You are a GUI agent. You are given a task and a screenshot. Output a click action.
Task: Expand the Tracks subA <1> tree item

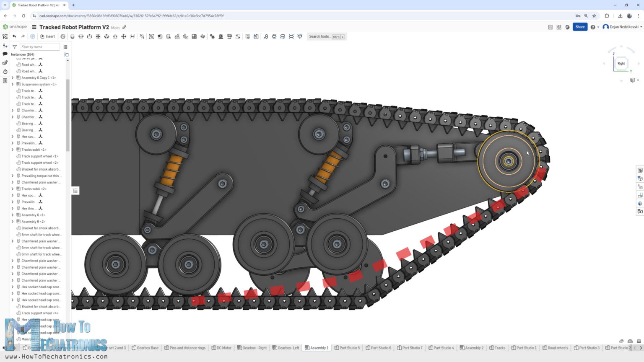(12, 150)
